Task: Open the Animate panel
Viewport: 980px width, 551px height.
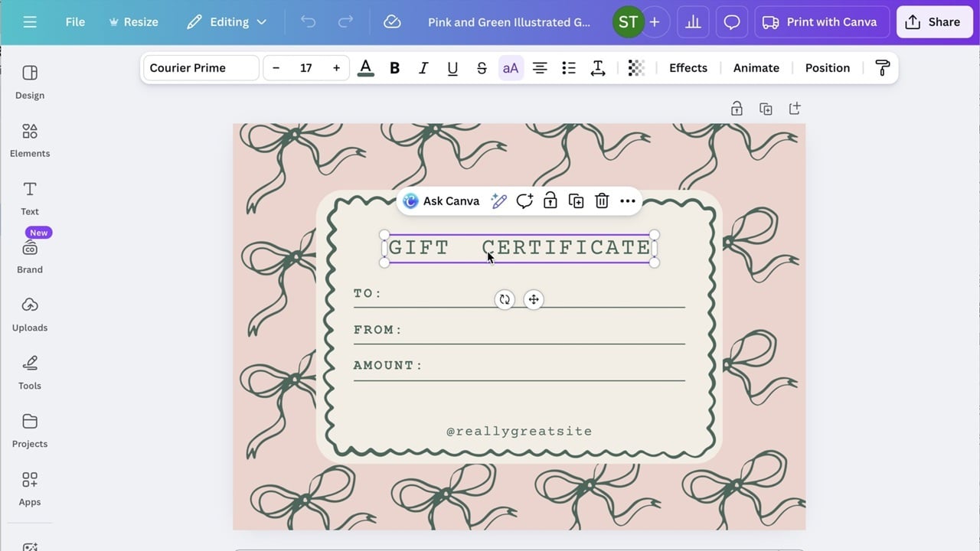Action: click(x=756, y=68)
